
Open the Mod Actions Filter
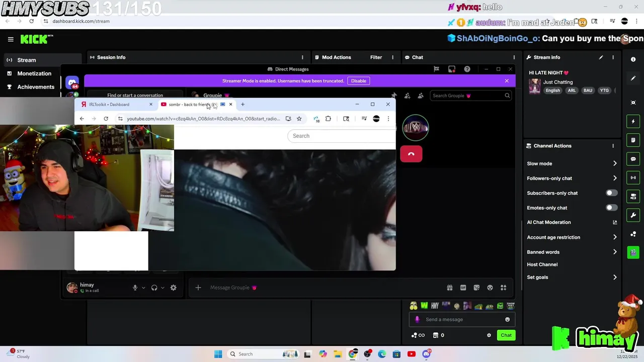[376, 57]
